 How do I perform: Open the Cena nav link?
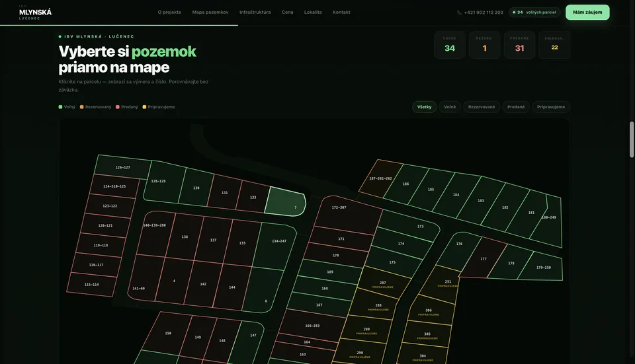pos(288,12)
